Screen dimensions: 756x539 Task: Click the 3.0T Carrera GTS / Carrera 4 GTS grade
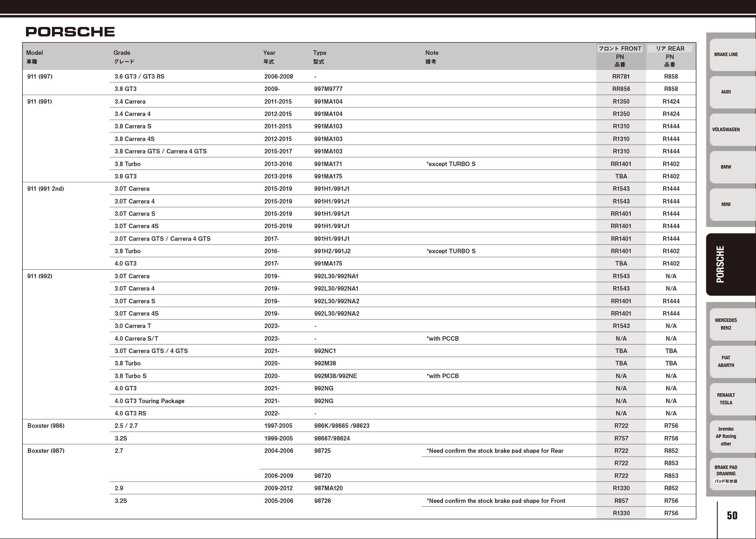[163, 239]
